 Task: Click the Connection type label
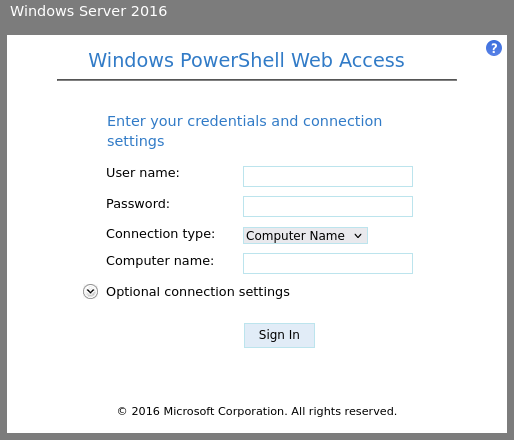[160, 234]
